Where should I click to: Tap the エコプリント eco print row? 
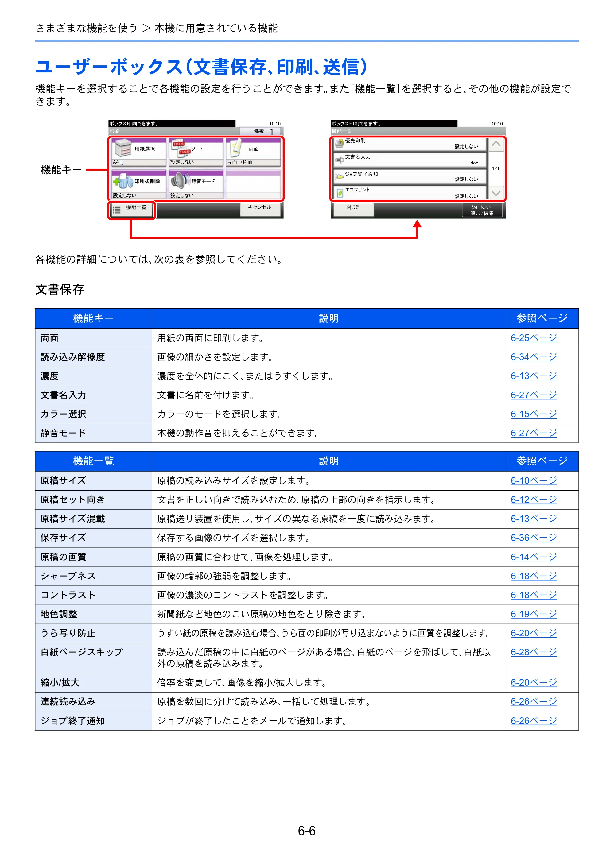click(x=409, y=192)
